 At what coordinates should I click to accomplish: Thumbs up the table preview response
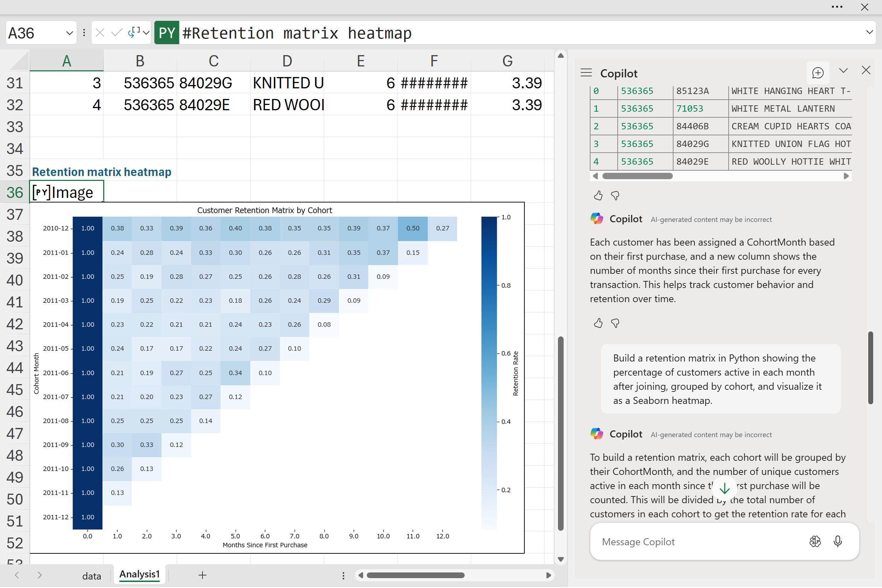(598, 195)
